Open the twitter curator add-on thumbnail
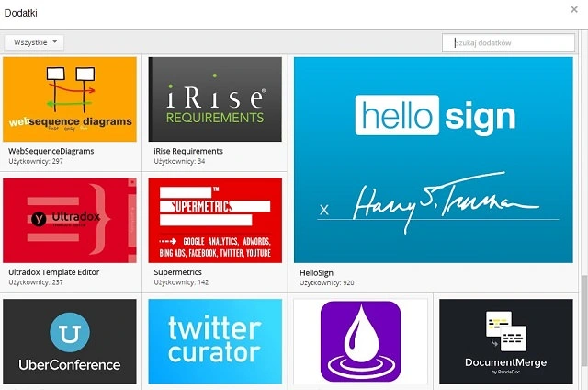Image resolution: width=588 pixels, height=390 pixels. tap(215, 341)
